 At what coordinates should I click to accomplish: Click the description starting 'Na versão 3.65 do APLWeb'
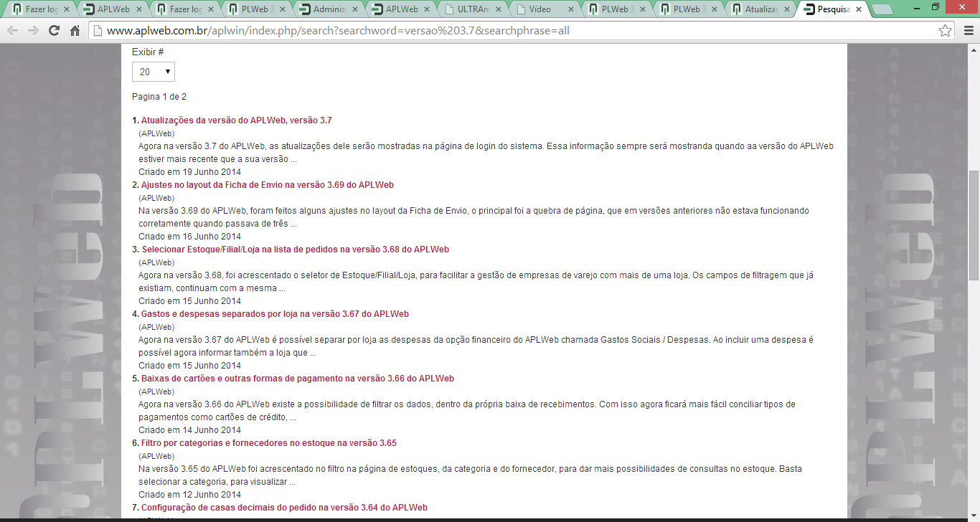point(471,475)
